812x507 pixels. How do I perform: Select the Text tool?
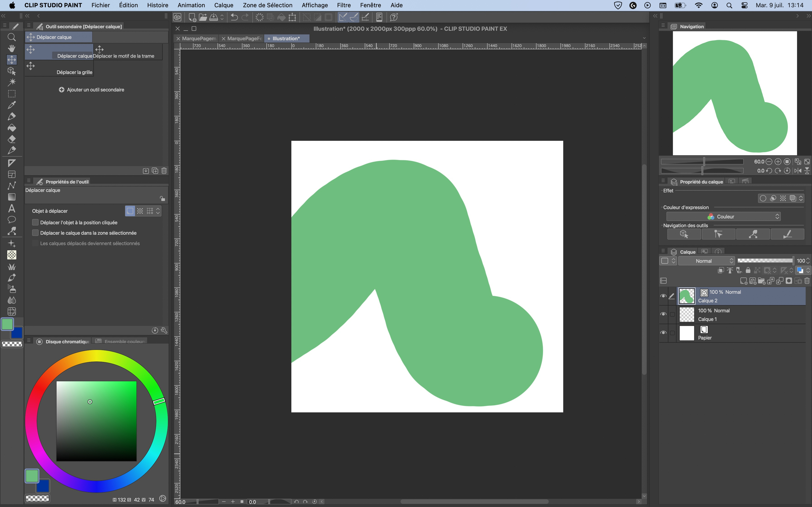point(11,209)
